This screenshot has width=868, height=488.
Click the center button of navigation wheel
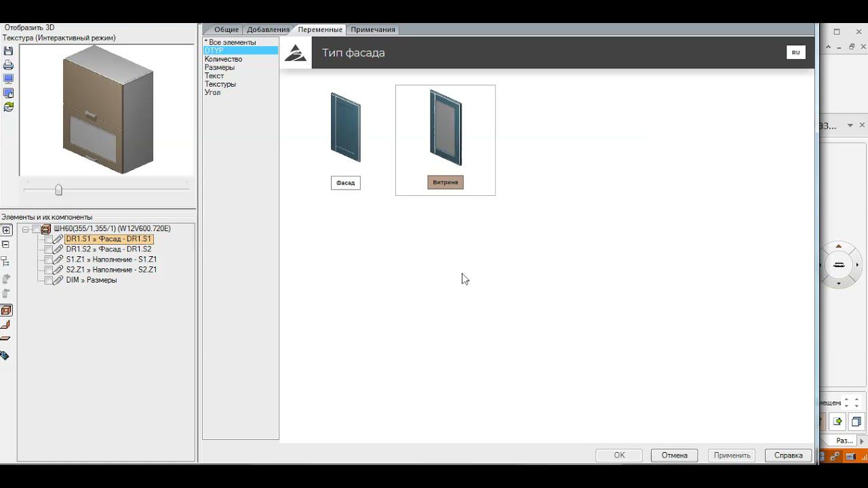click(839, 264)
